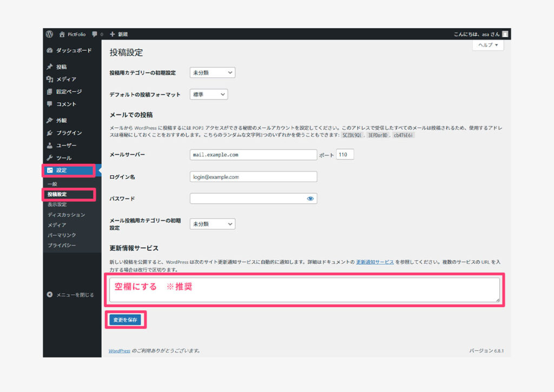The width and height of the screenshot is (554, 392).
Task: Open the 更新通知サービス documentation link
Action: (x=374, y=262)
